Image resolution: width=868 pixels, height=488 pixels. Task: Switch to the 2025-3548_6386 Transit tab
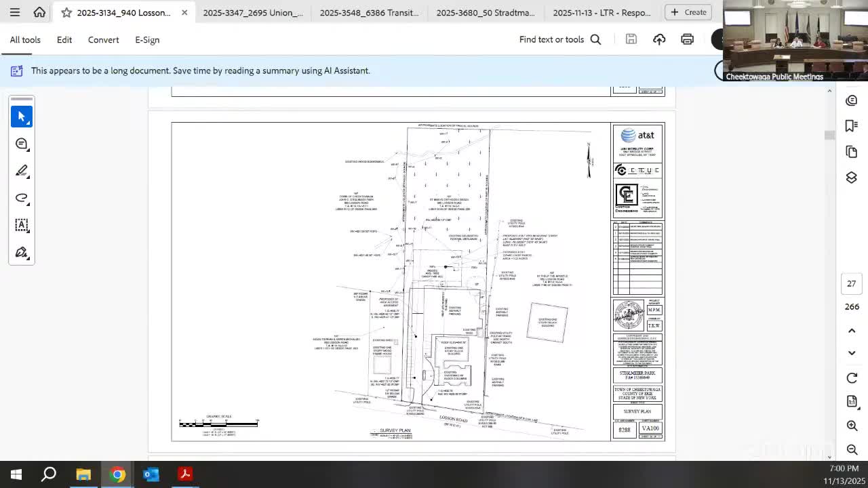pyautogui.click(x=370, y=12)
